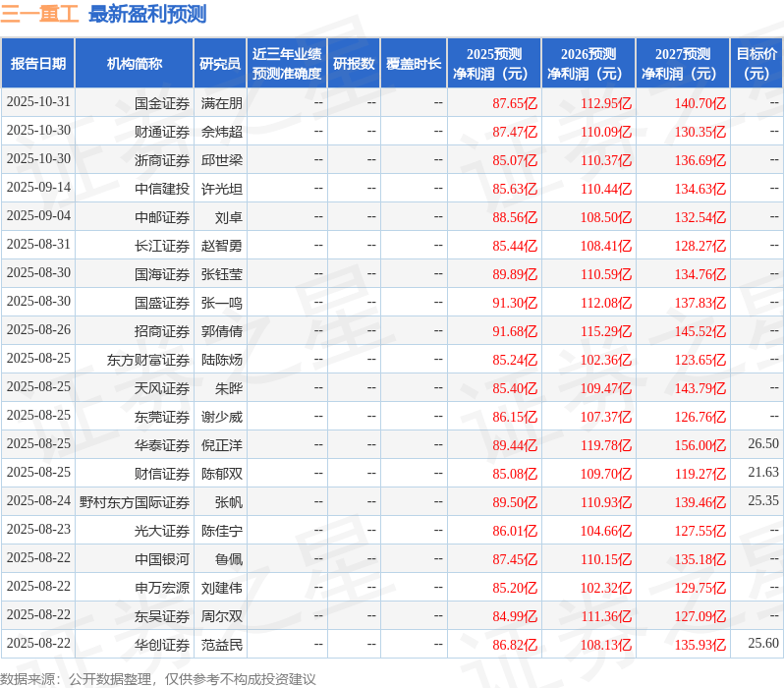Select the 2026预测净利润 column header
784x688 pixels.
tap(588, 64)
